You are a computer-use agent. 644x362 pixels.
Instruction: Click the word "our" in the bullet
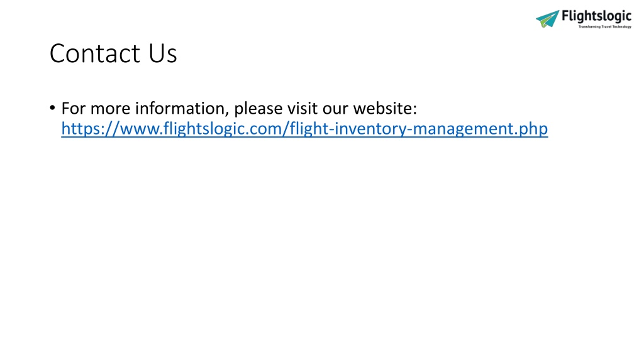pyautogui.click(x=336, y=109)
